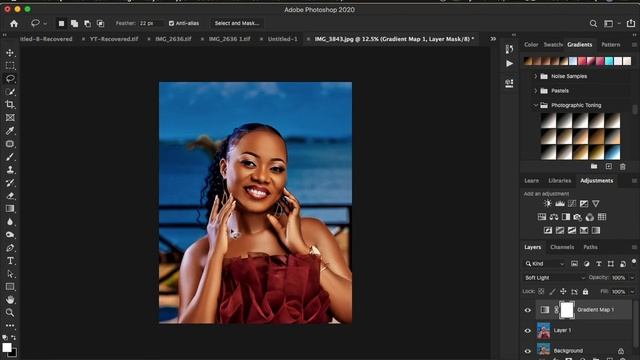The height and width of the screenshot is (360, 640).
Task: Click the New selection mode icon
Action: (x=61, y=24)
